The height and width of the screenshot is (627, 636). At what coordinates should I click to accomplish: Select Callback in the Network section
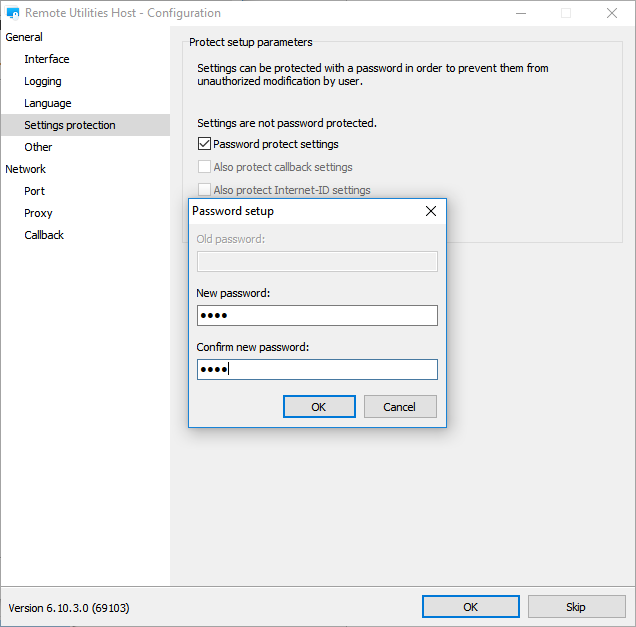click(44, 235)
